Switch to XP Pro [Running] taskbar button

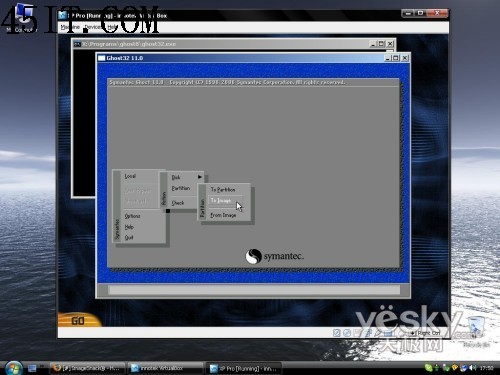pyautogui.click(x=244, y=368)
